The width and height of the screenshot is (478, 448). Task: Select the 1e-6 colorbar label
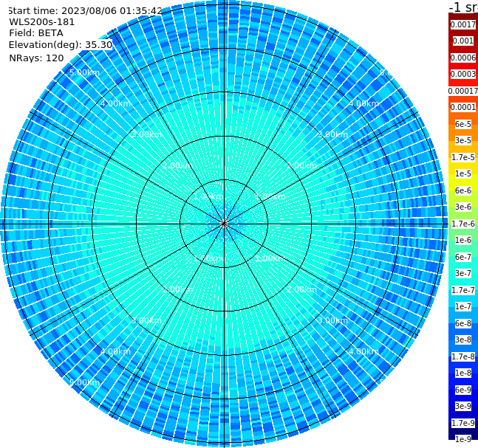pyautogui.click(x=463, y=240)
